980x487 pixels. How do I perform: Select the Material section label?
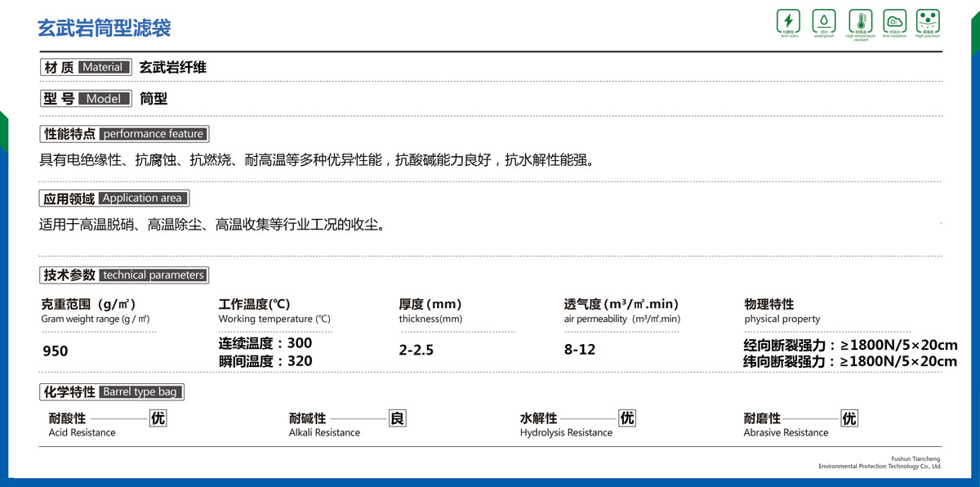point(85,67)
